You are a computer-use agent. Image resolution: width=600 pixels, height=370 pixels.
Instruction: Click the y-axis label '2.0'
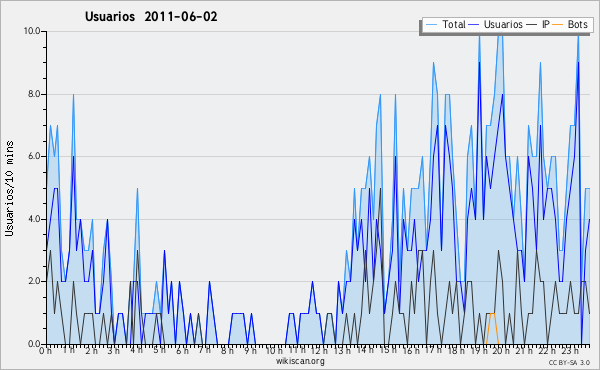[x=34, y=281]
